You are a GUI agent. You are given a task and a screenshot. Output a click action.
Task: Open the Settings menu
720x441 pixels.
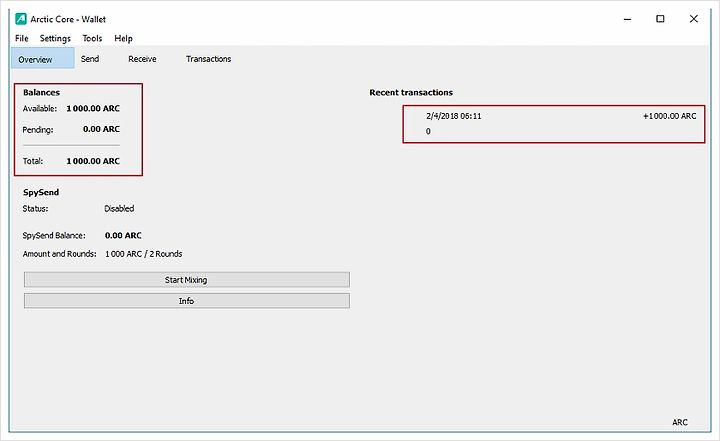pos(55,39)
